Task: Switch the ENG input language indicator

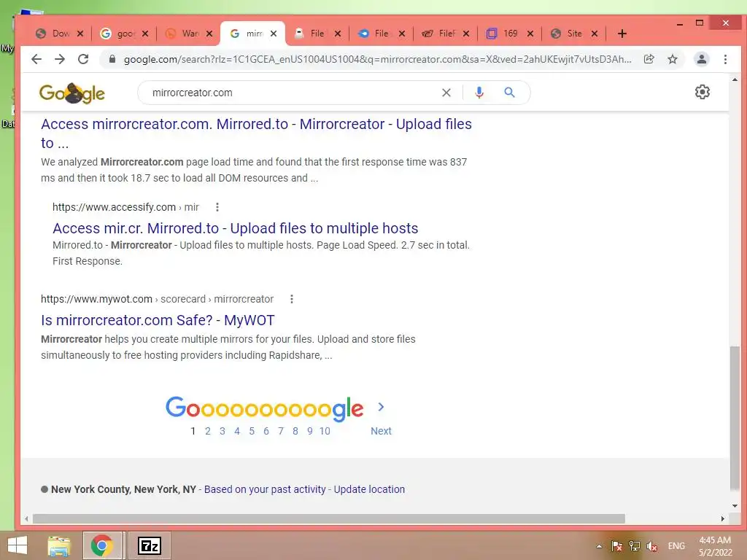Action: point(676,546)
